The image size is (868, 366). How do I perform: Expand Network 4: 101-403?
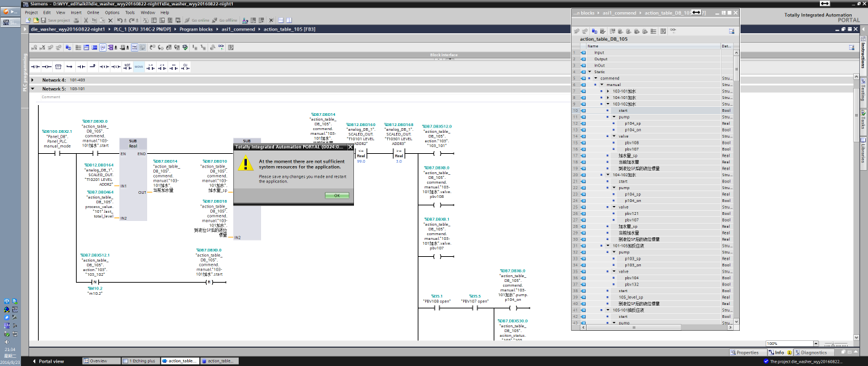click(33, 80)
